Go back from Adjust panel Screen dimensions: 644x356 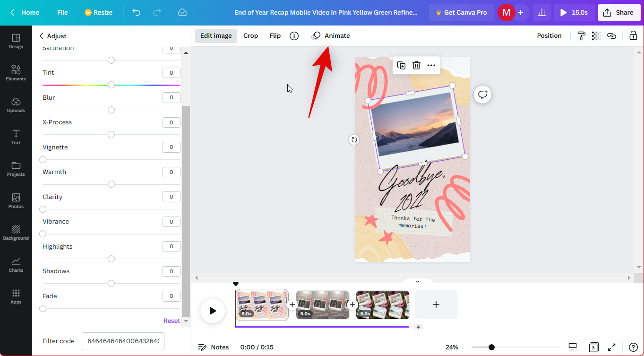(x=41, y=36)
